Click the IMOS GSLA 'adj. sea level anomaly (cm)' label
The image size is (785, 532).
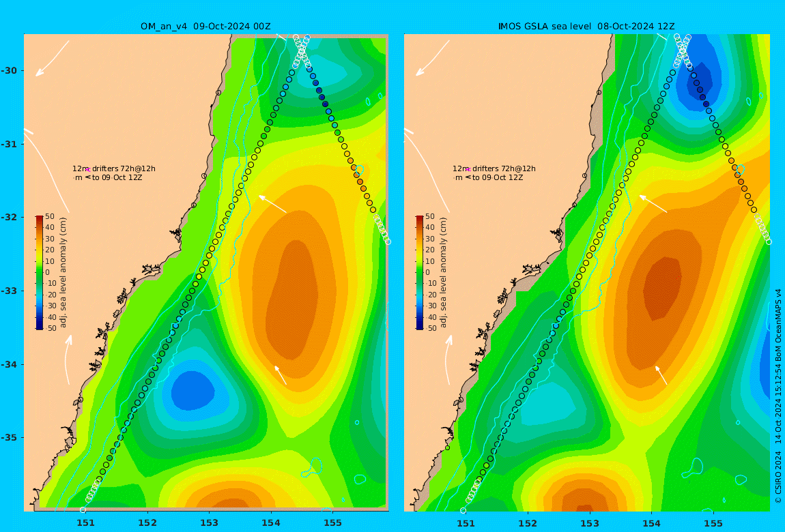pos(443,273)
